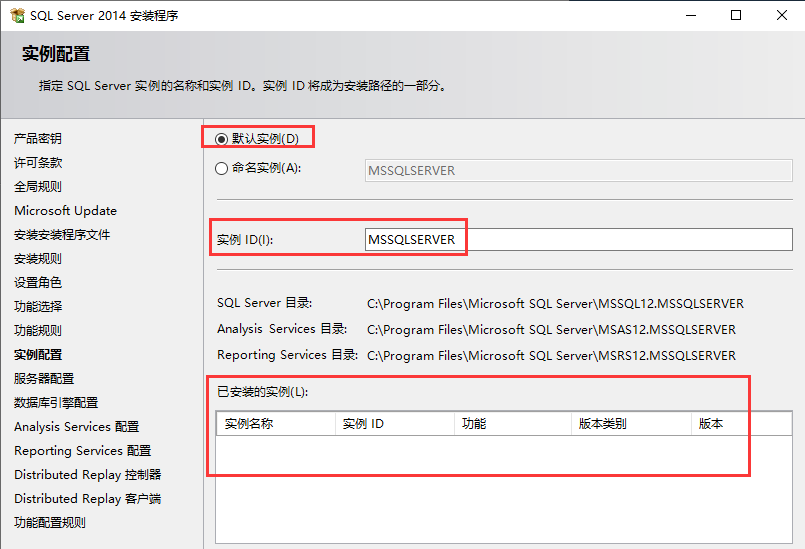Click the 功能 column header
This screenshot has width=805, height=549.
coord(513,424)
